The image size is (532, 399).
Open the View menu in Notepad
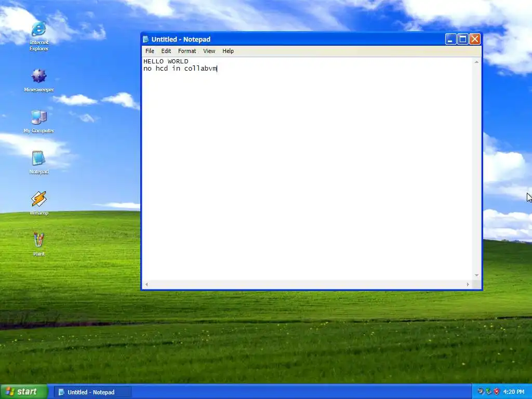209,51
